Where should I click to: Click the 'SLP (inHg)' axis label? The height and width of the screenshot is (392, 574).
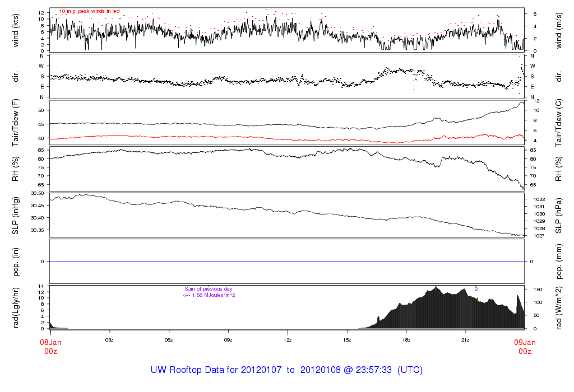pos(16,215)
